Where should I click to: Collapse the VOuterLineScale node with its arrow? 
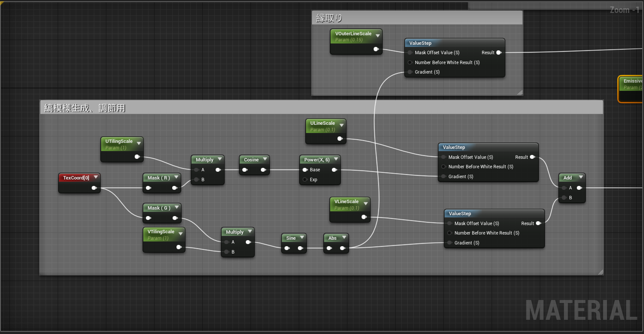378,35
